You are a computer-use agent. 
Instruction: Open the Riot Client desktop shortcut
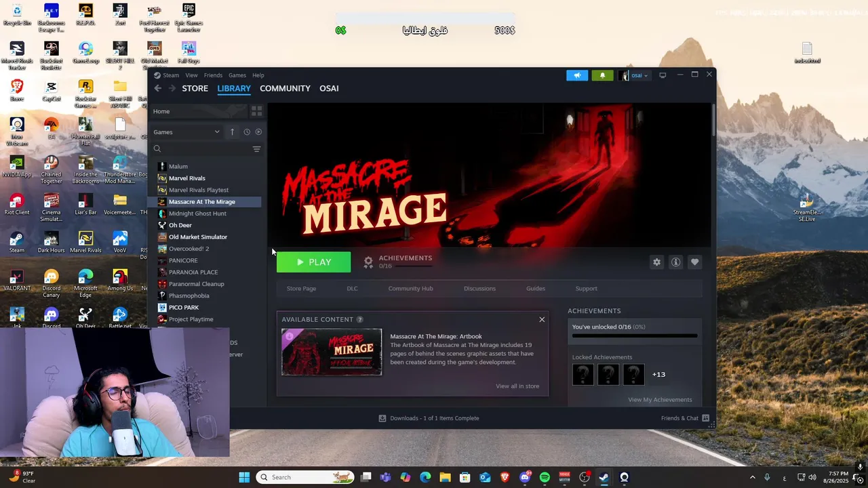click(17, 203)
